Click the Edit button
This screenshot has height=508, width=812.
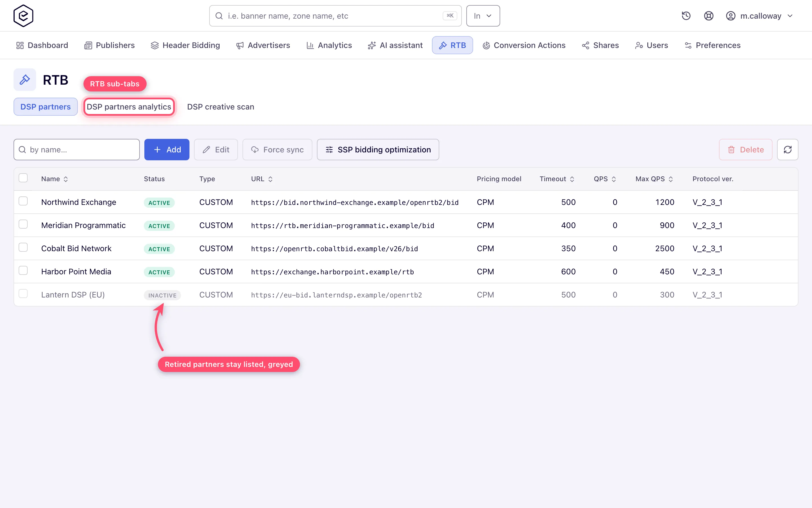pyautogui.click(x=216, y=150)
